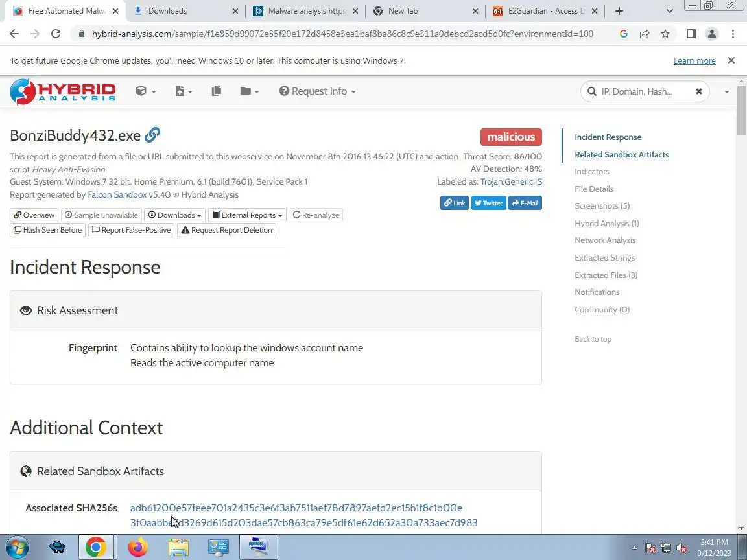Click the Google icon in address bar
This screenshot has width=747, height=560.
coord(623,34)
